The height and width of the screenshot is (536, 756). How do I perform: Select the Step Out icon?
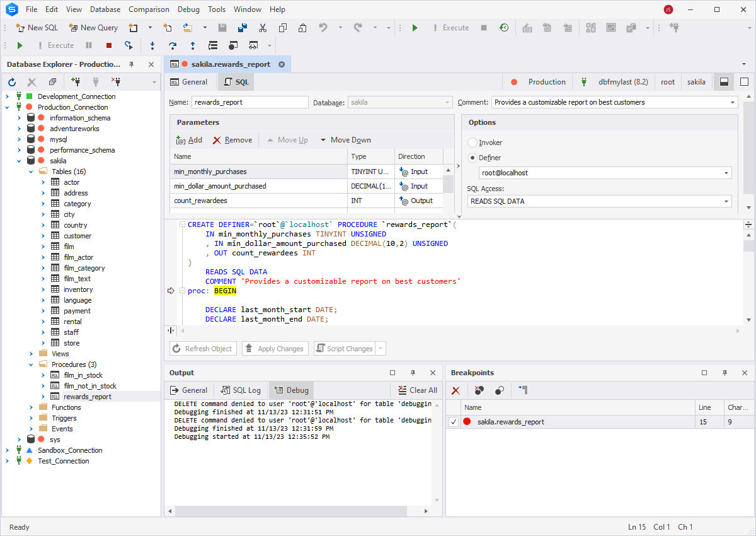(193, 45)
